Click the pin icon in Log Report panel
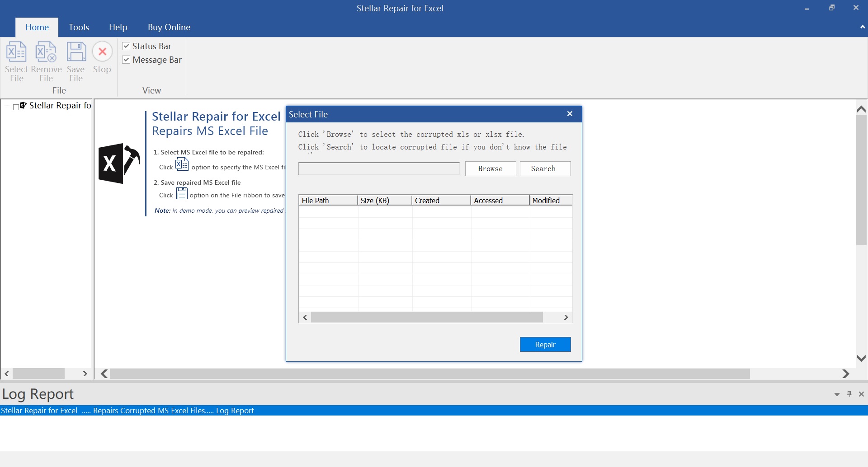The width and height of the screenshot is (868, 467). pos(849,394)
